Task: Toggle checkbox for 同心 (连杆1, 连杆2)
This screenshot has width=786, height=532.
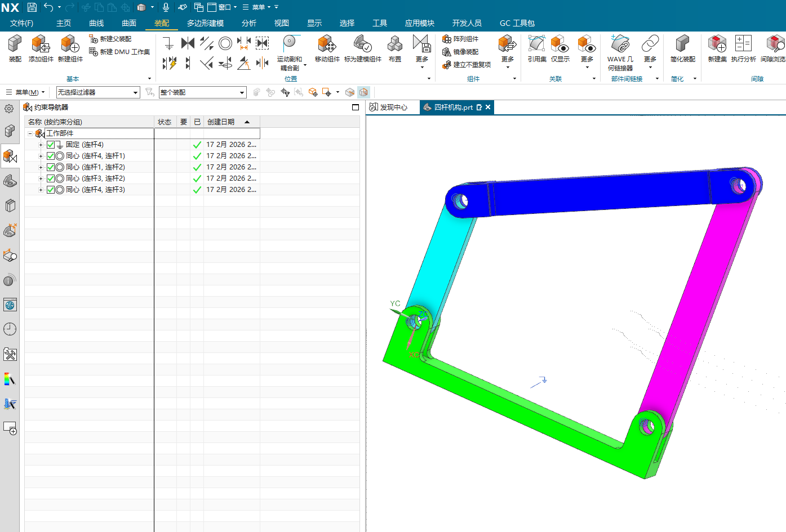Action: (x=51, y=167)
